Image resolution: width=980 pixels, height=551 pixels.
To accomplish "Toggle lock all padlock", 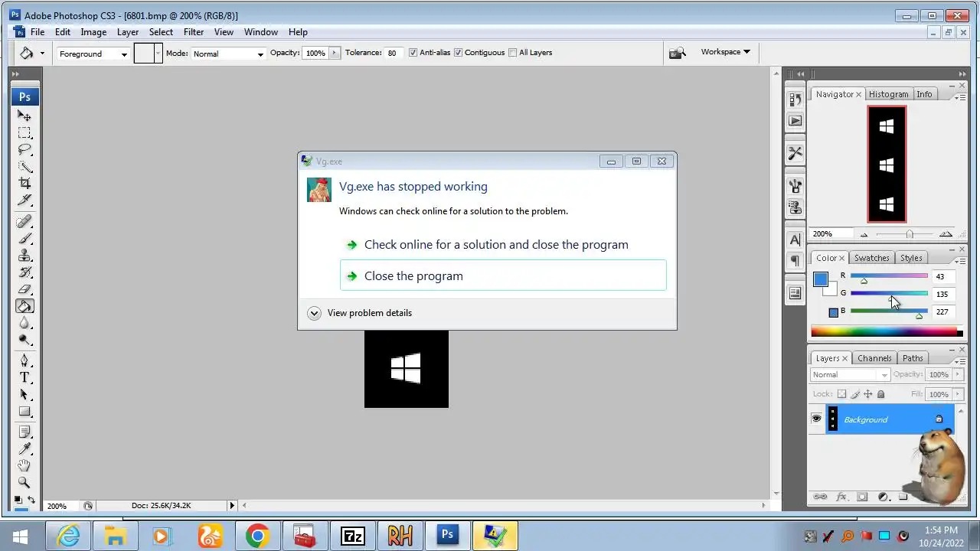I will pyautogui.click(x=881, y=394).
